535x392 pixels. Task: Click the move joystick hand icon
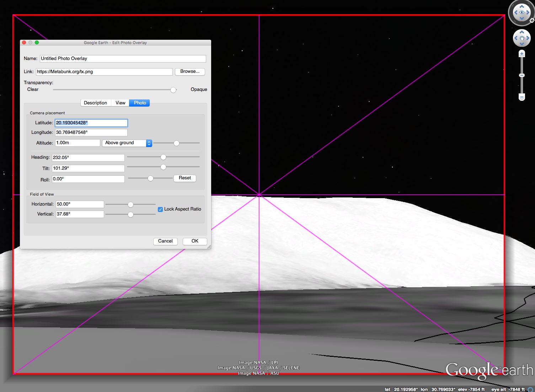pos(521,38)
